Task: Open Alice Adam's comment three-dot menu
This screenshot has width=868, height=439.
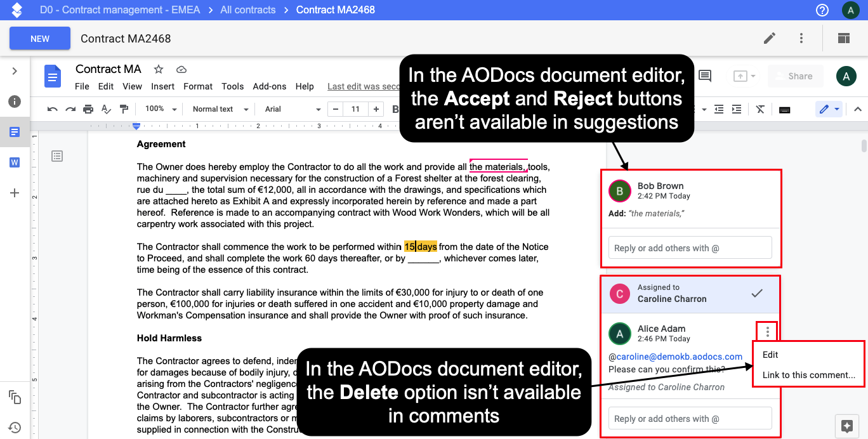Action: (x=768, y=331)
